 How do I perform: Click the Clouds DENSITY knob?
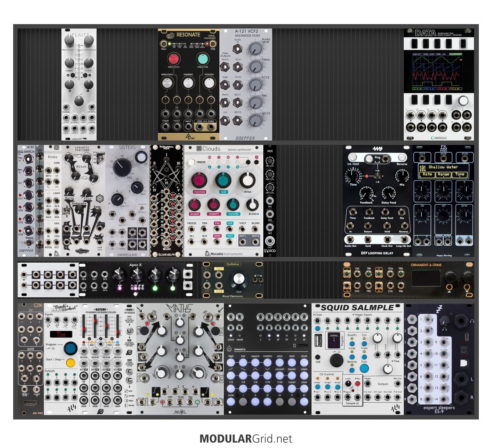(214, 205)
